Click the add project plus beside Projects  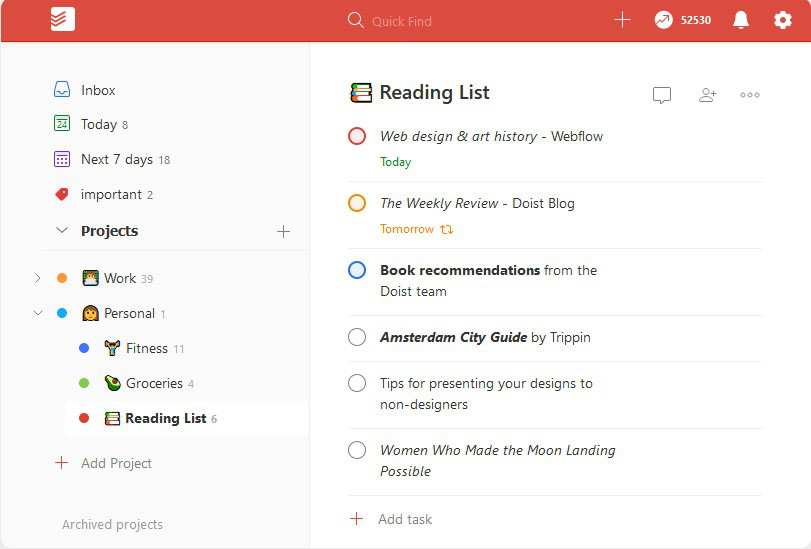pos(283,231)
